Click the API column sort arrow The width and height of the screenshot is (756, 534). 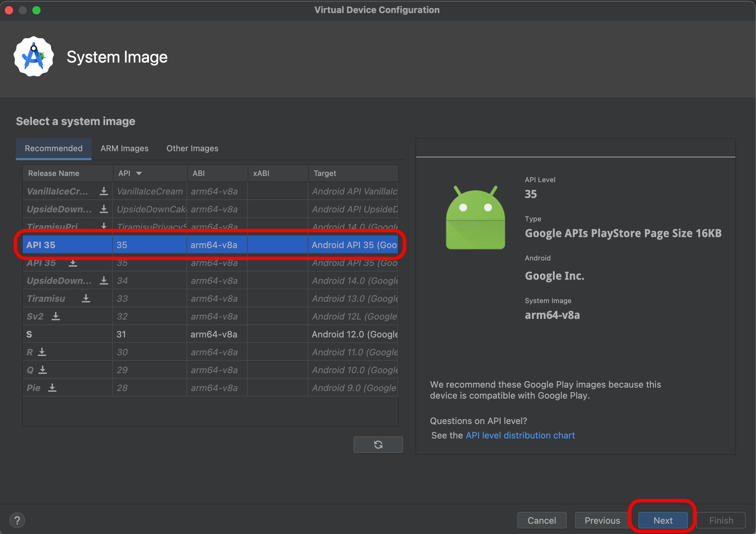pyautogui.click(x=139, y=173)
